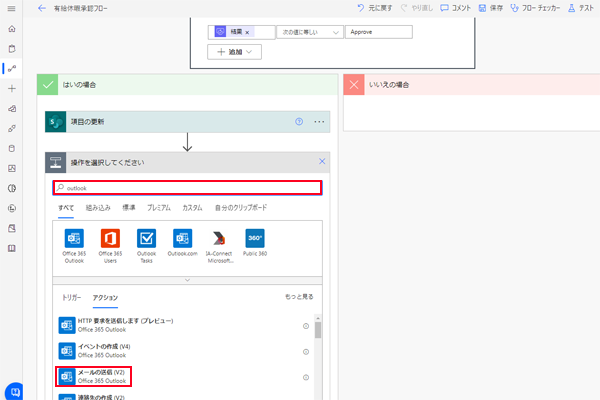Open the clipboard action items icon in sidebar
The width and height of the screenshot is (600, 400).
(x=12, y=49)
